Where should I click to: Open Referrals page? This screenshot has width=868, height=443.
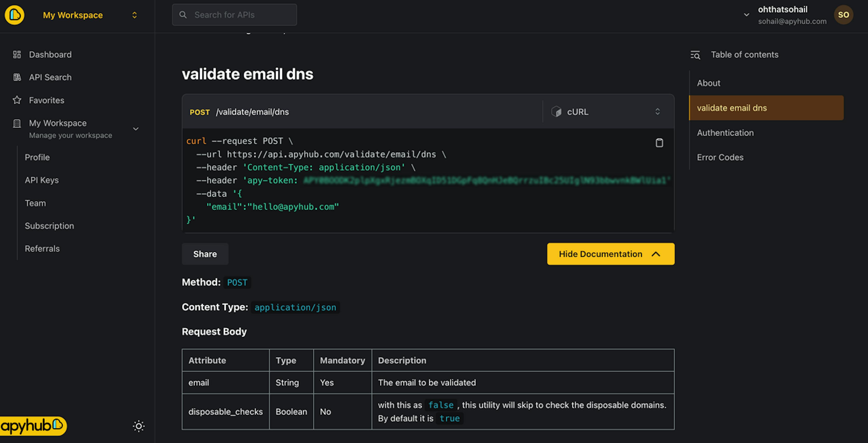42,249
